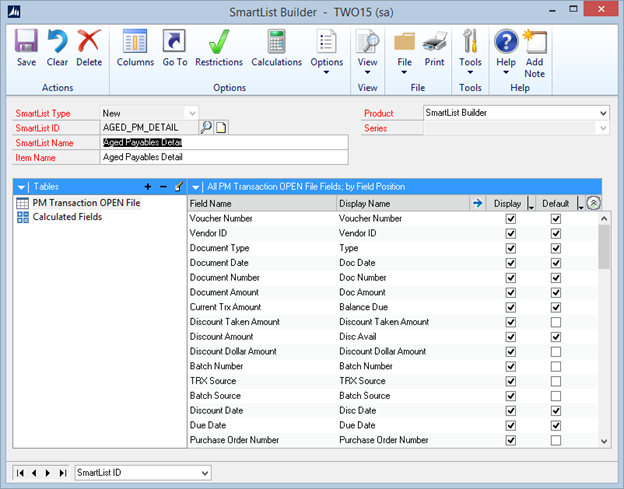This screenshot has width=624, height=489.
Task: Remove a table with the minus icon
Action: point(163,186)
